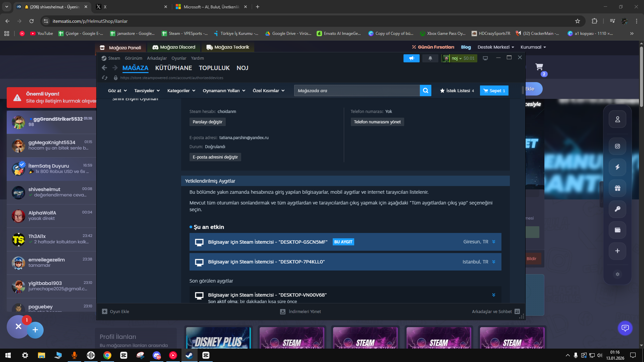Expand DESKTOP-VN0OV68 device details
This screenshot has height=362, width=644.
click(x=493, y=295)
